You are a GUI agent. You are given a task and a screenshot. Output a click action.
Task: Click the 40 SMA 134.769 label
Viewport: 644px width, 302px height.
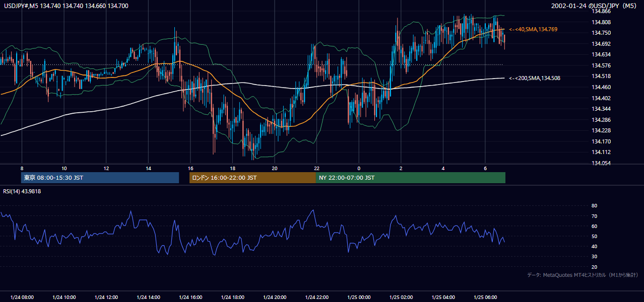(x=533, y=30)
